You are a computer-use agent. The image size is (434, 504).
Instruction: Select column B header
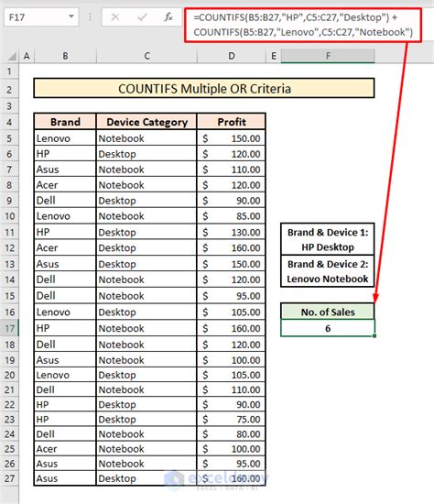pos(65,56)
